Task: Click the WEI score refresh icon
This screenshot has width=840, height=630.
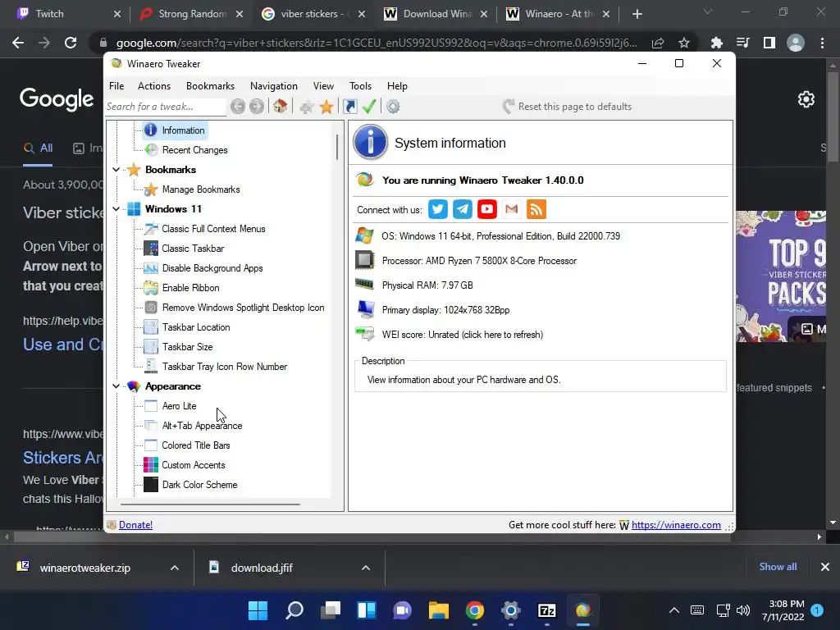Action: pyautogui.click(x=365, y=335)
